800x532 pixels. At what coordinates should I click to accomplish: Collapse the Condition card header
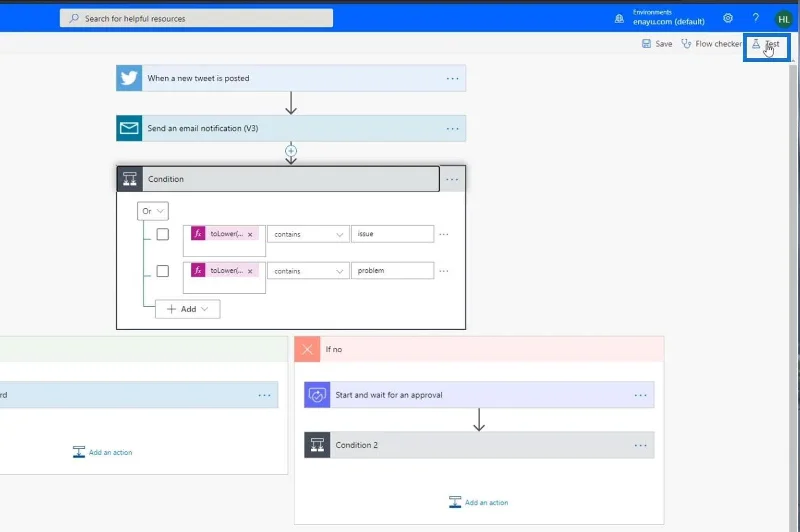click(278, 179)
